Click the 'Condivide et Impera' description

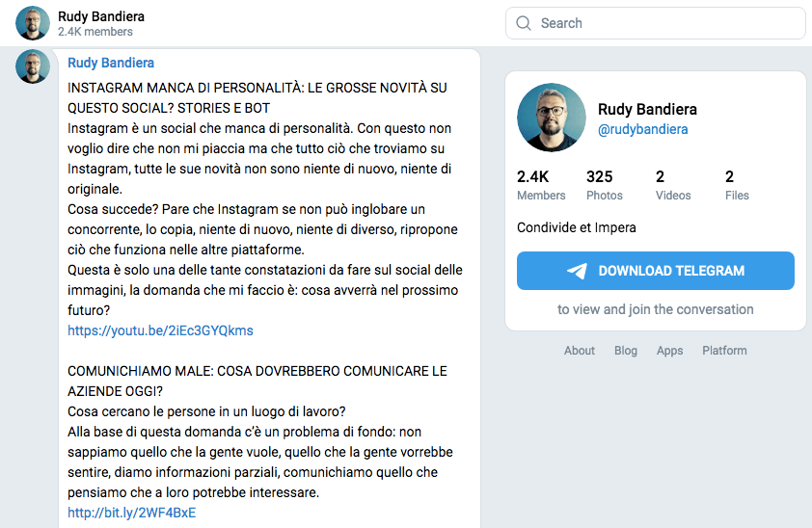coord(577,227)
